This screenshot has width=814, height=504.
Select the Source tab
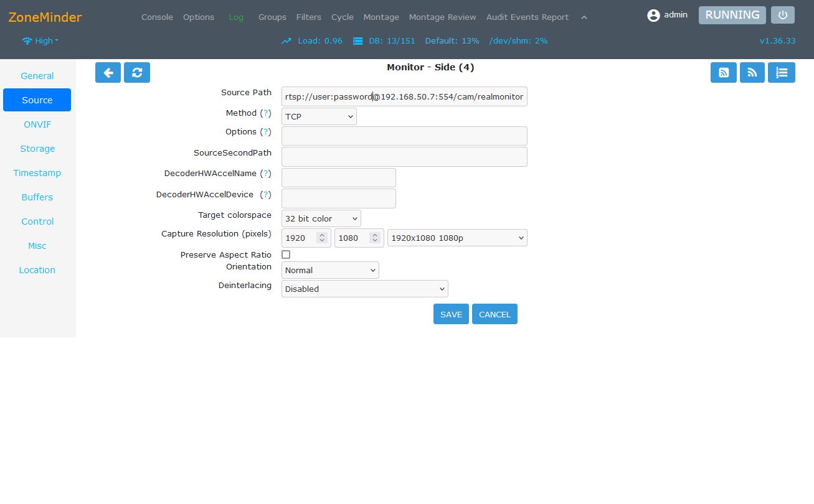(37, 100)
